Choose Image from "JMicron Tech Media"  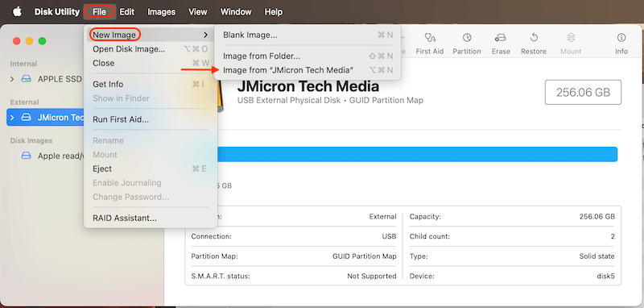coord(308,70)
